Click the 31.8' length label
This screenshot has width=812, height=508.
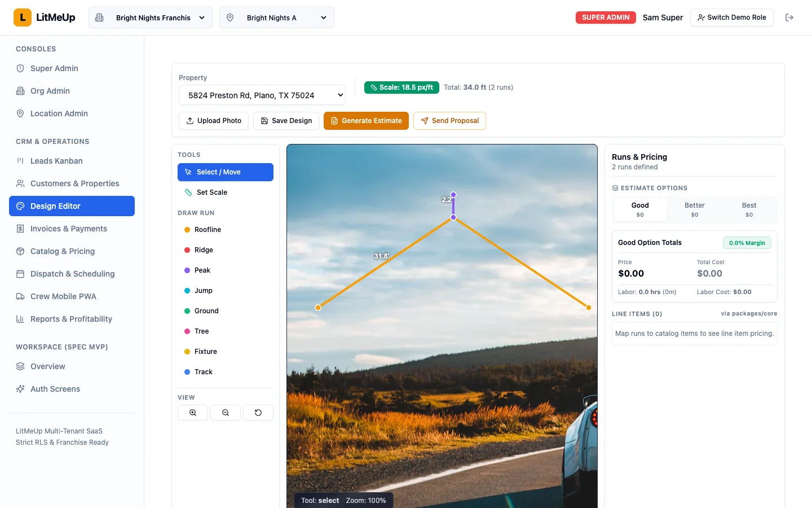point(382,256)
